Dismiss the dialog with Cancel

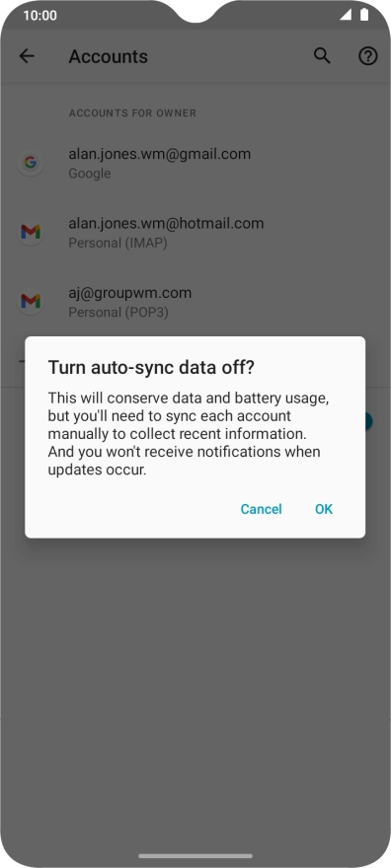261,509
